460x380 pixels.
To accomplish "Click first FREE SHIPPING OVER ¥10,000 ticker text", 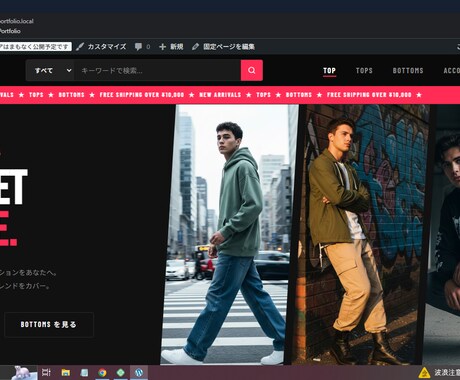I will click(x=142, y=95).
